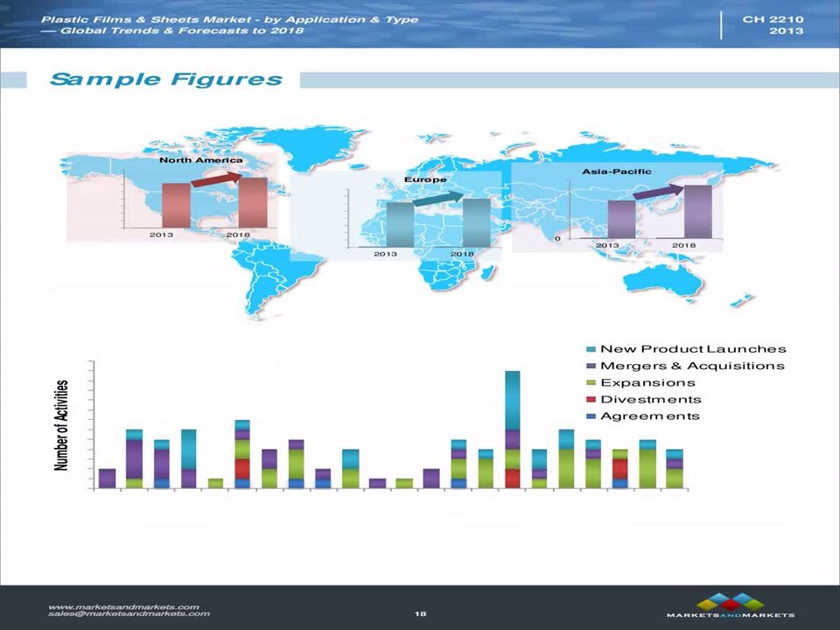The width and height of the screenshot is (840, 630).
Task: Click the Mergers & Acquisitions legend swatch
Action: (591, 366)
